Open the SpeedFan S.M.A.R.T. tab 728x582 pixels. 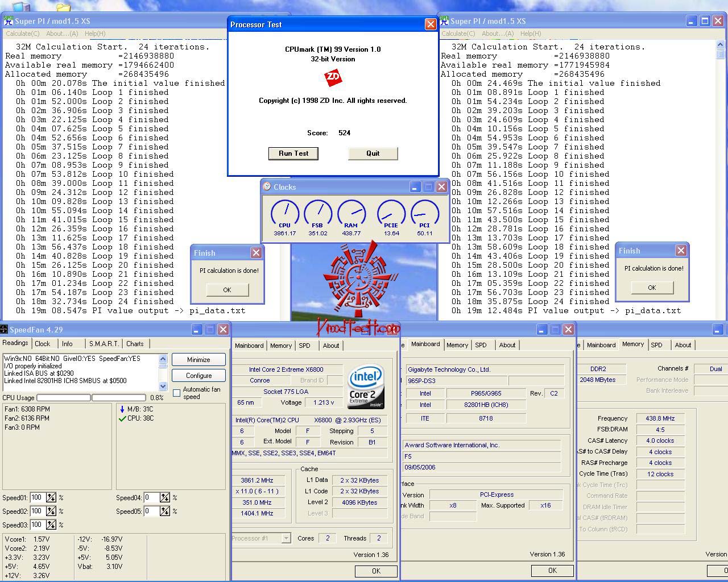tap(104, 344)
